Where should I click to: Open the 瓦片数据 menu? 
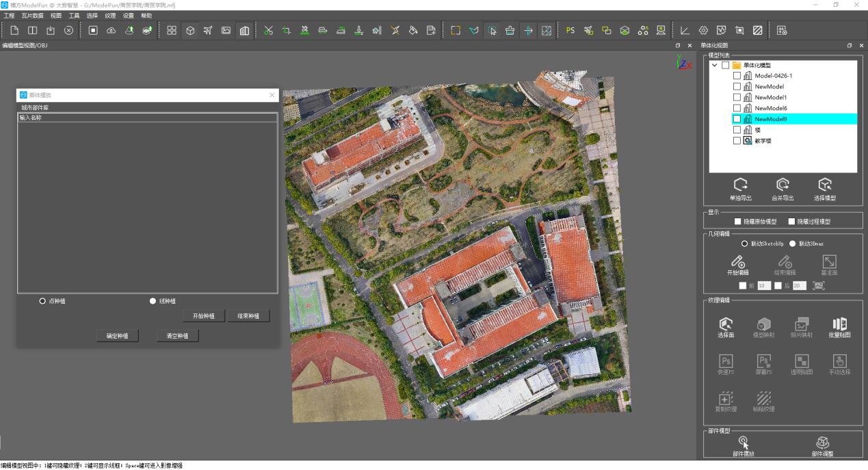[32, 15]
